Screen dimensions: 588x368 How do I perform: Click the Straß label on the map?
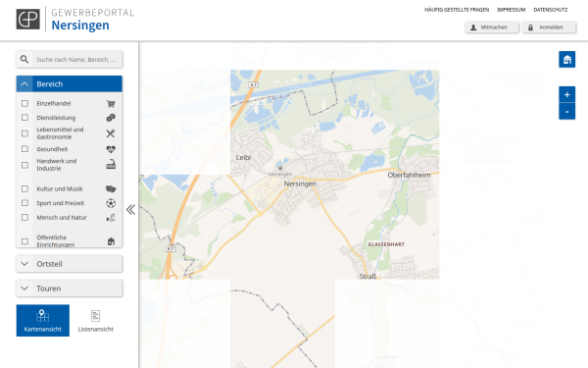pyautogui.click(x=367, y=277)
